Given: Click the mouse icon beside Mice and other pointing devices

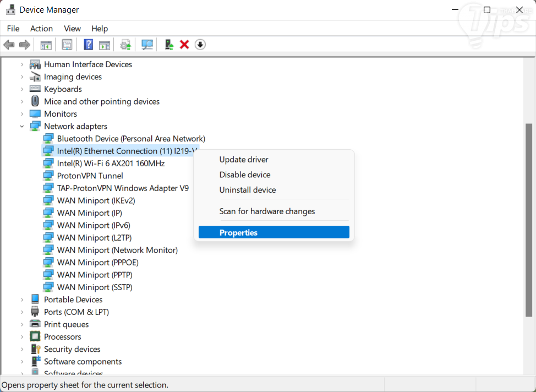Looking at the screenshot, I should pyautogui.click(x=35, y=101).
